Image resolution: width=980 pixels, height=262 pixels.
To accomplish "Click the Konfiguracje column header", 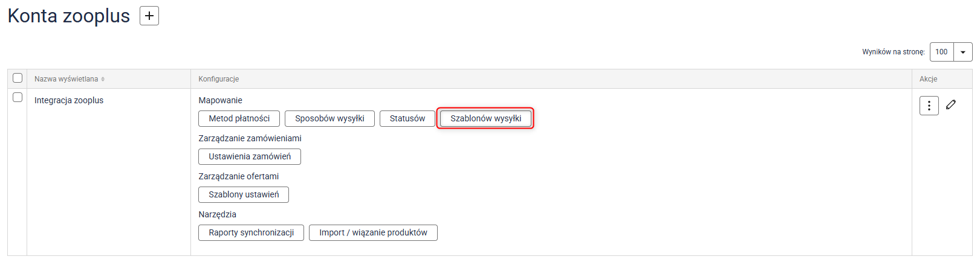I will (219, 79).
